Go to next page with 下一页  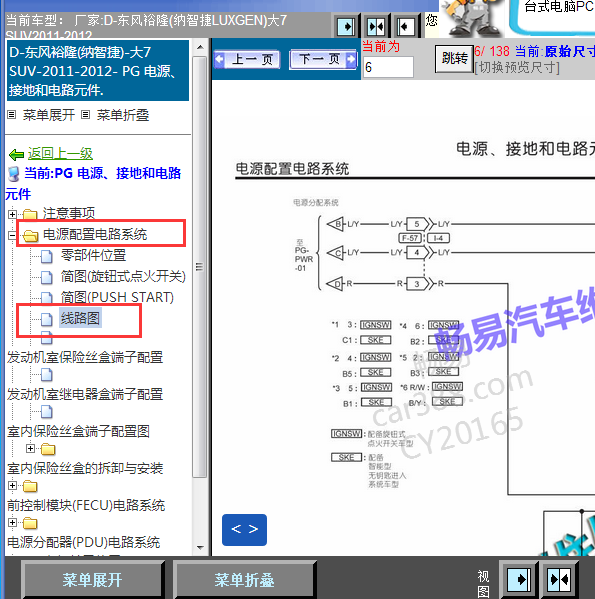(x=323, y=60)
